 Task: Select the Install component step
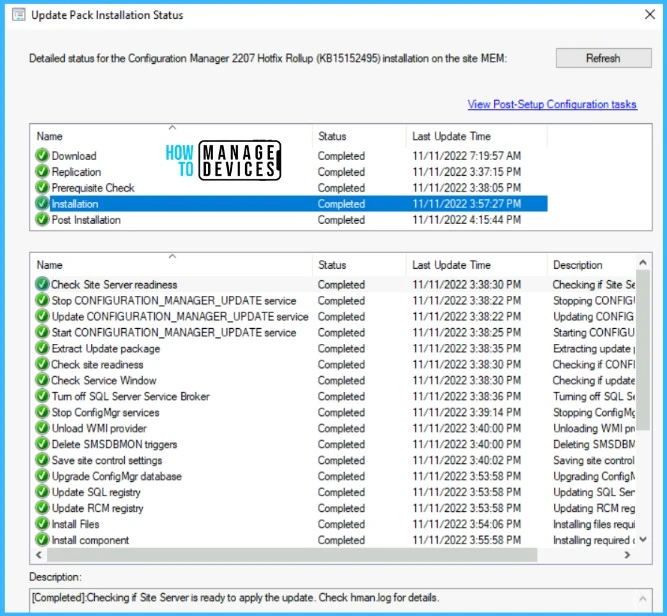[x=335, y=539]
